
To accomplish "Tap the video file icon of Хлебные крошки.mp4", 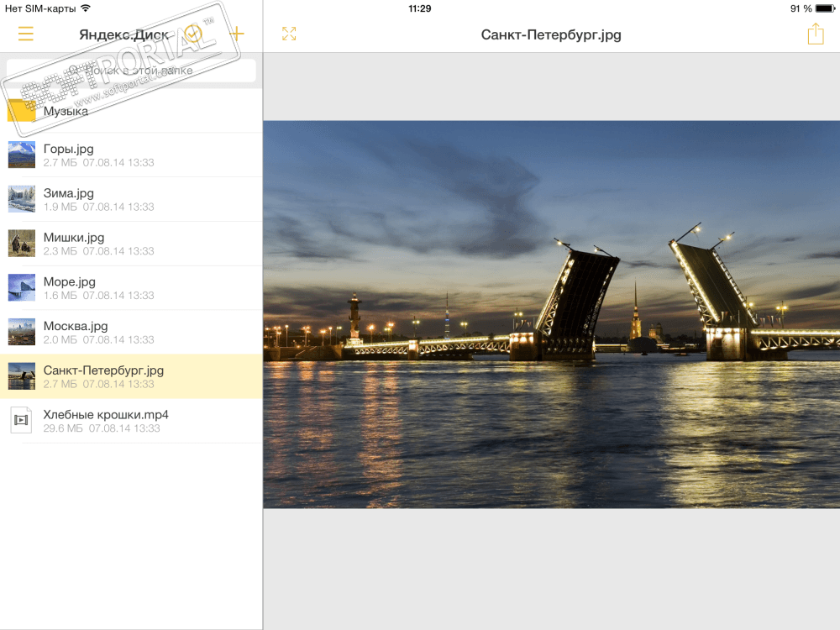I will 22,420.
